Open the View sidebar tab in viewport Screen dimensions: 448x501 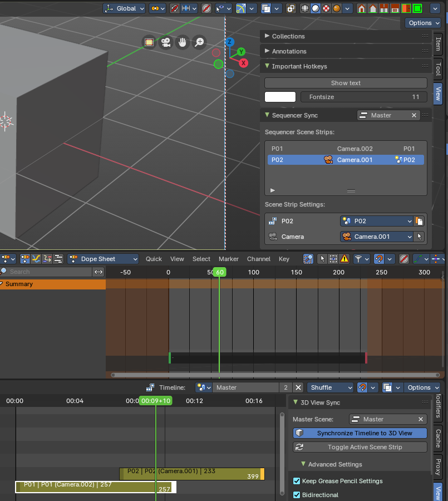438,94
